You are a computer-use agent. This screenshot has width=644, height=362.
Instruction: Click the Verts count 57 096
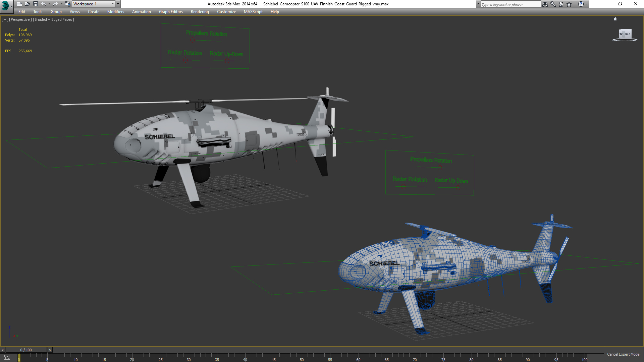[x=24, y=40]
